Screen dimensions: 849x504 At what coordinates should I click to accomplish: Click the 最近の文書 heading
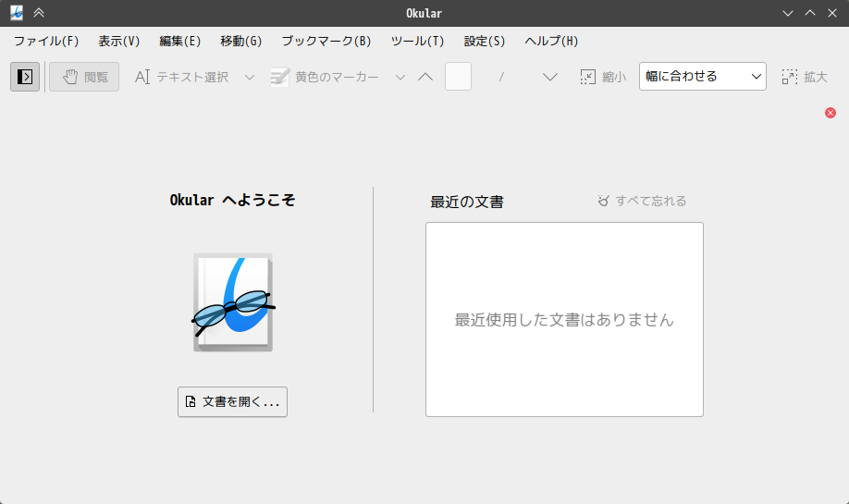(x=467, y=202)
